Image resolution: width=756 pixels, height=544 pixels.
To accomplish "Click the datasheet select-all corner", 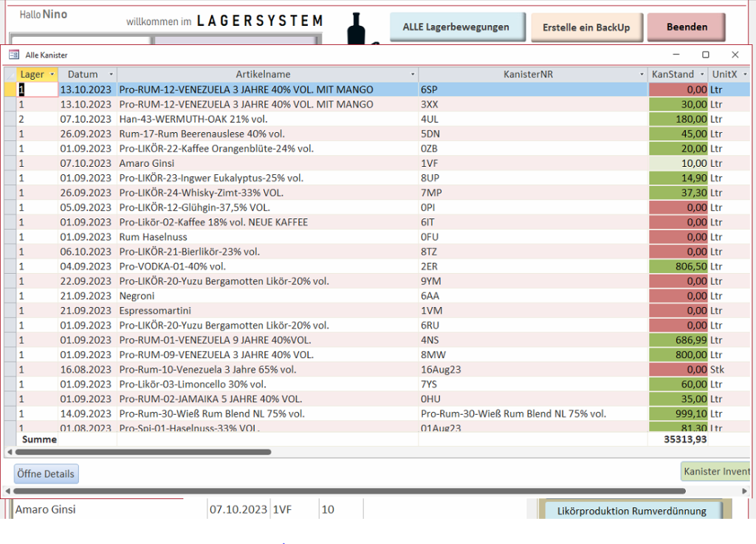I will pyautogui.click(x=10, y=75).
